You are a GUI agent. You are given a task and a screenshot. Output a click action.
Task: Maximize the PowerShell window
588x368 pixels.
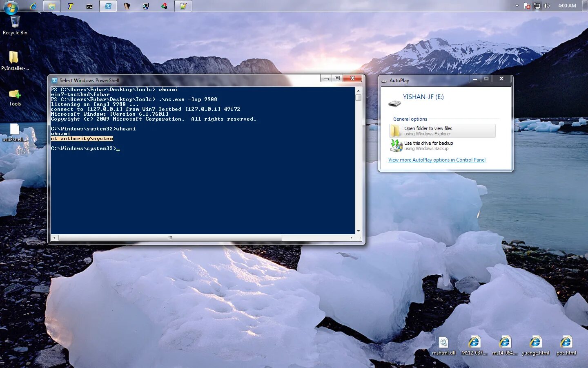[x=337, y=78]
